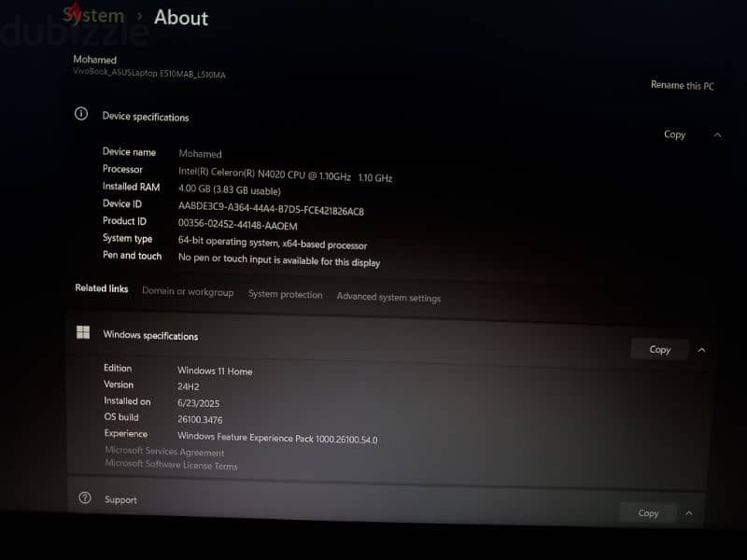Select model text VivoBook_ASUSLaptop E510MAB_L510MA
The image size is (747, 560).
coord(149,73)
